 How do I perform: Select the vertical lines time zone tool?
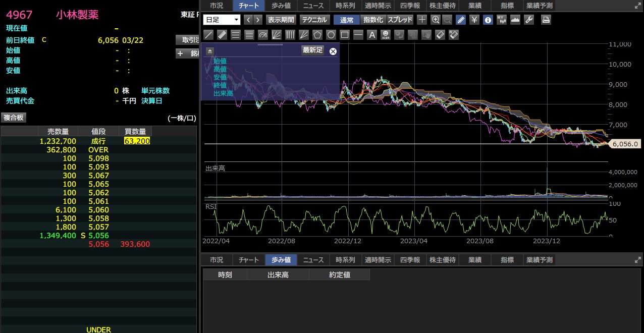coord(290,35)
